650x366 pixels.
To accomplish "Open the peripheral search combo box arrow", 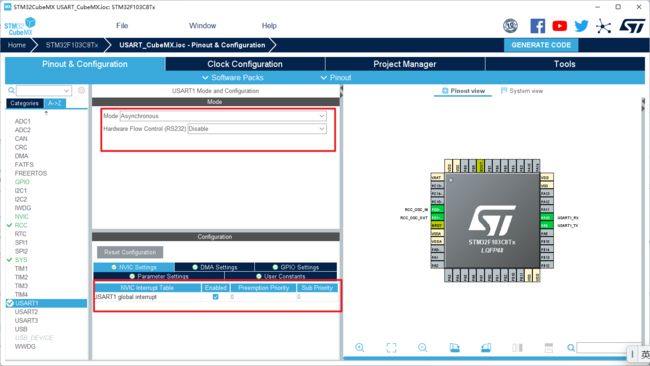I will point(66,90).
